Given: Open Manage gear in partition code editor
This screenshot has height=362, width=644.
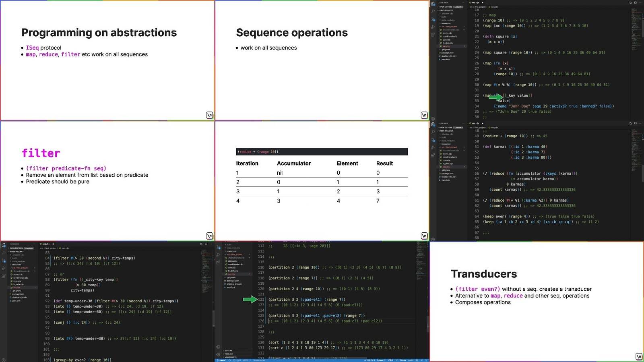Looking at the screenshot, I should coord(219,355).
